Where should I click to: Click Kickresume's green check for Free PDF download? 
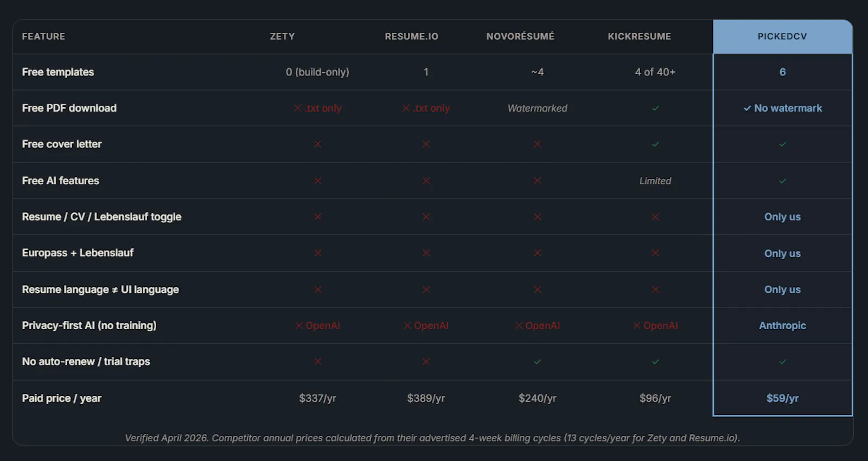pyautogui.click(x=655, y=108)
